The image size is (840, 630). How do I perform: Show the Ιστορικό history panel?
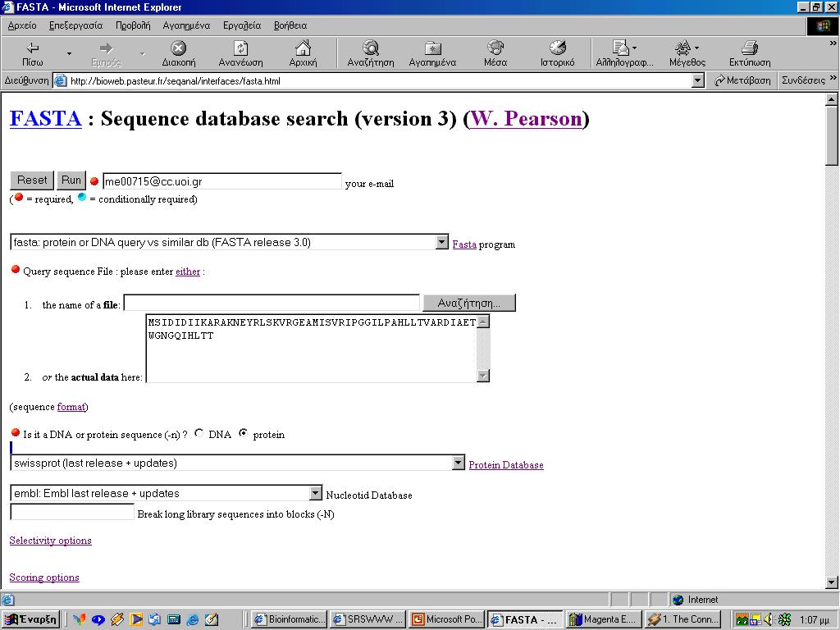click(x=557, y=54)
